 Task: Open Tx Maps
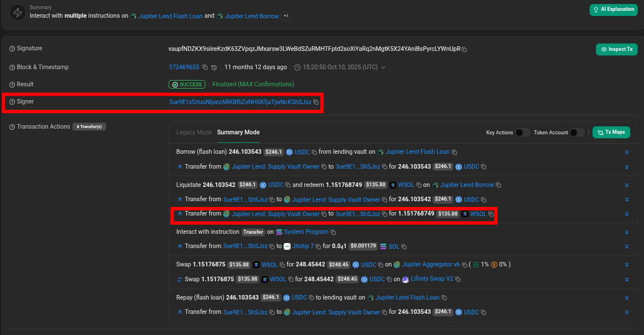[x=611, y=132]
